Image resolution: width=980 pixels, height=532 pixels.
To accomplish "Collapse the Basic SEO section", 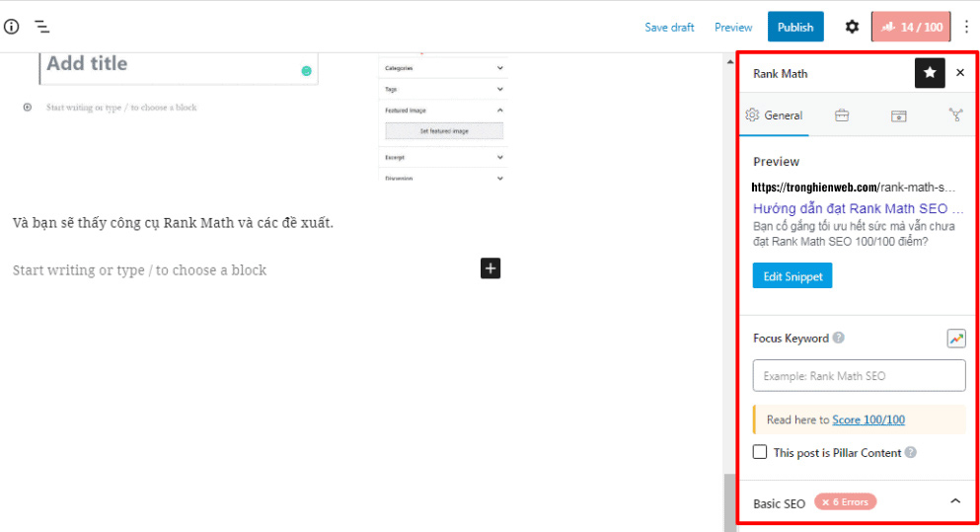I will (955, 500).
